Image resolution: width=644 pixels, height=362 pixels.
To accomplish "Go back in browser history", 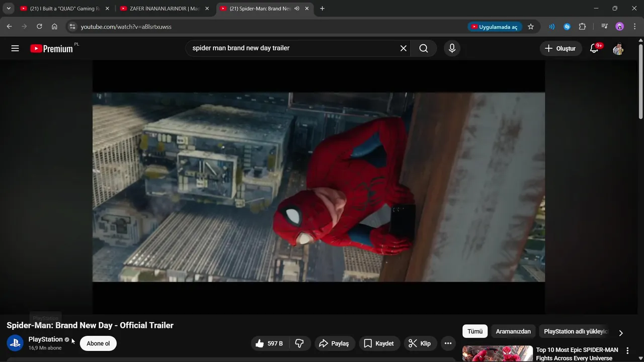I will pos(9,27).
